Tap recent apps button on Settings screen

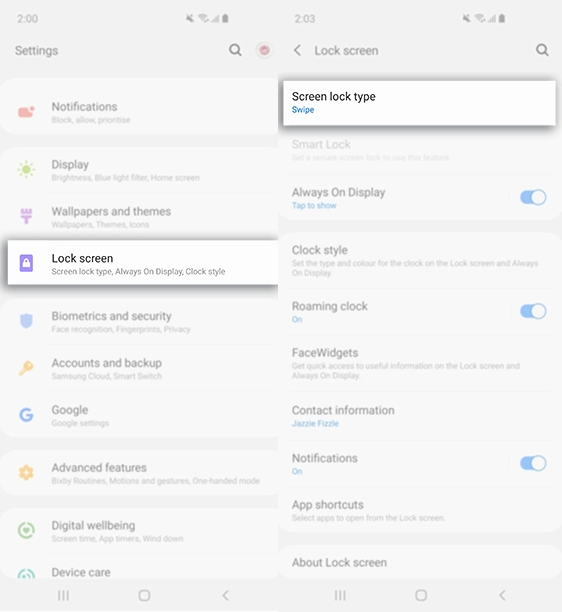(x=63, y=596)
